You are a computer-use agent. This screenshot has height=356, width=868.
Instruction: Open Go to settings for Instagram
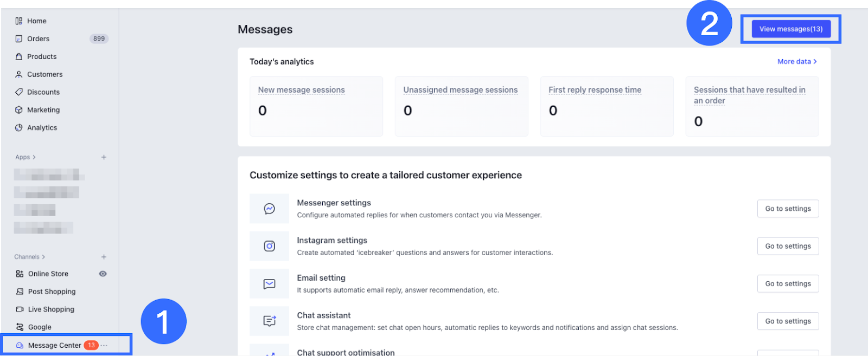click(x=788, y=246)
